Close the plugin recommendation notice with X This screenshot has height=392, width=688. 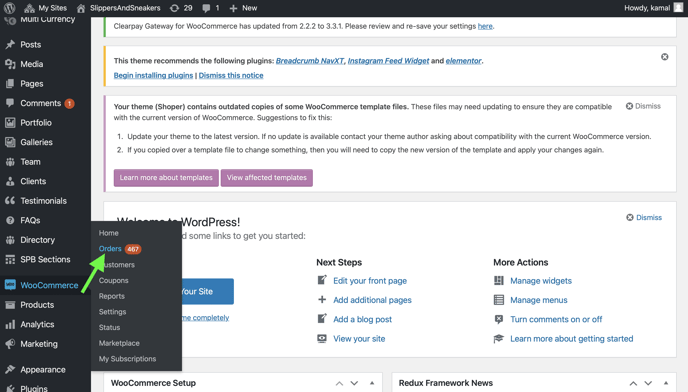click(665, 57)
